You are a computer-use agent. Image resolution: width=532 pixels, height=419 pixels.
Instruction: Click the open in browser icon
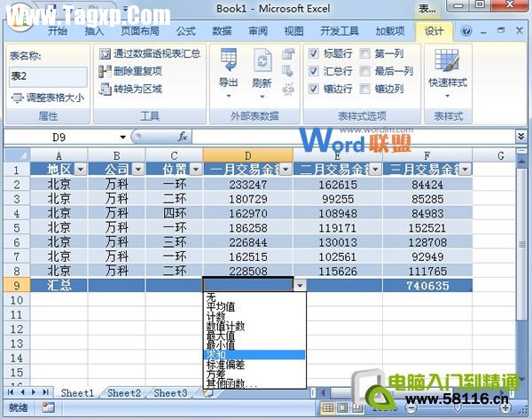pyautogui.click(x=288, y=71)
